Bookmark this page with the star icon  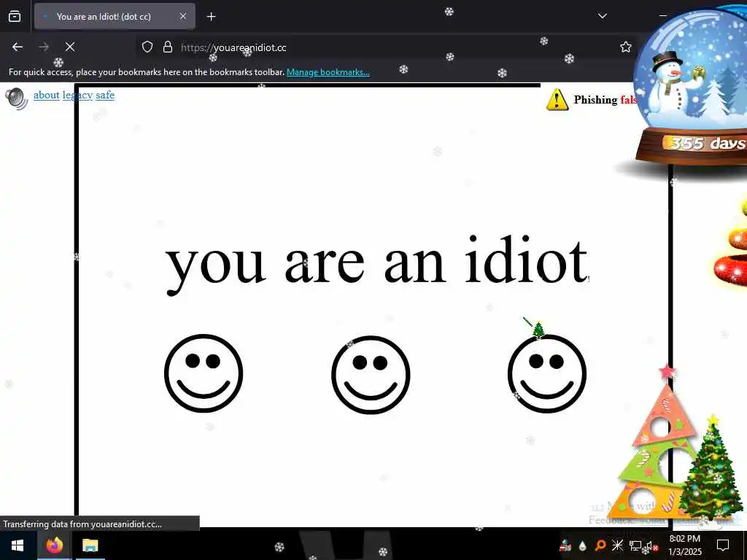click(625, 47)
